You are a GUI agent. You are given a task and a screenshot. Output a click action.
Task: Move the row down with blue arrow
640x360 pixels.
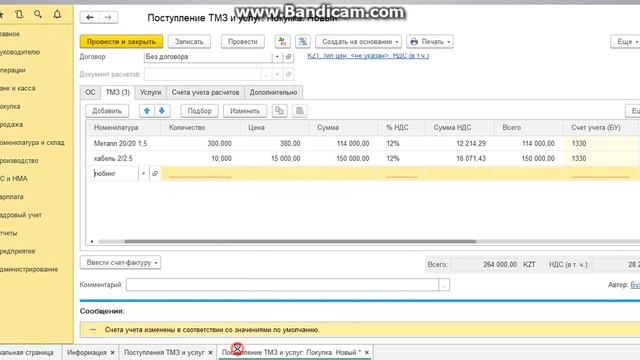162,111
